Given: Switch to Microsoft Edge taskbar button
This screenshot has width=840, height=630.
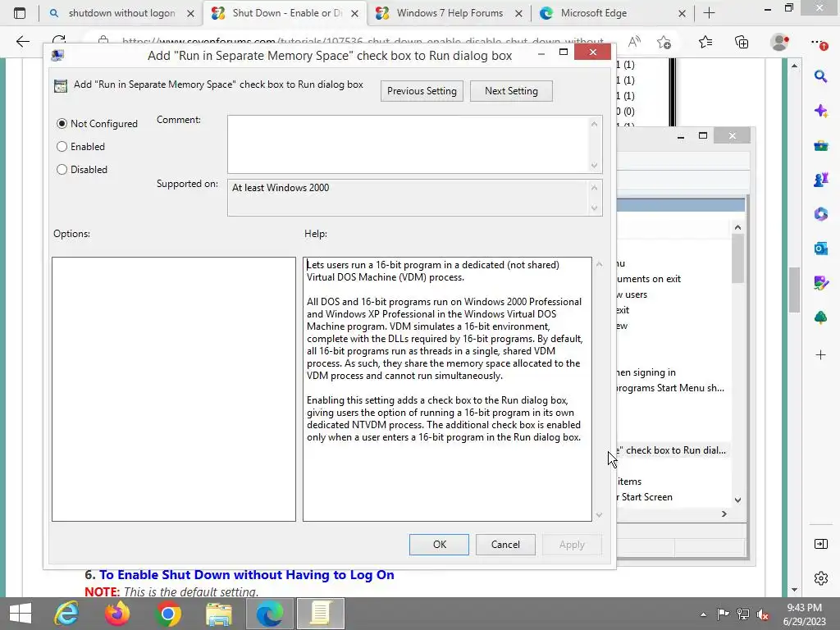Looking at the screenshot, I should 269,614.
